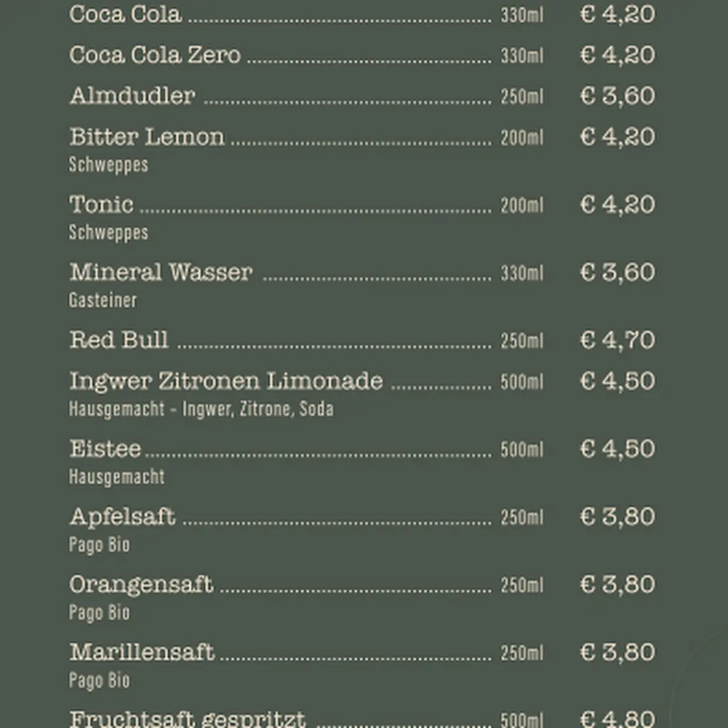This screenshot has width=728, height=728.
Task: Click the Gasteiner subtitle under Mineral Wasser
Action: [x=103, y=300]
